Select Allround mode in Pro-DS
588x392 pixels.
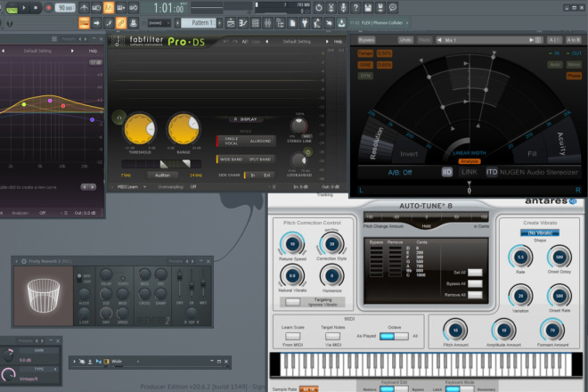point(260,141)
